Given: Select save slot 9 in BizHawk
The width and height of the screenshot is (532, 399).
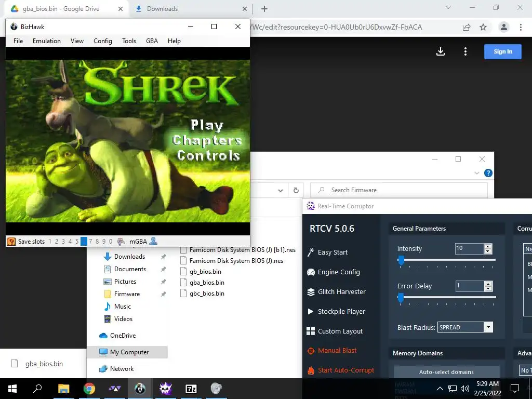Looking at the screenshot, I should coord(104,242).
